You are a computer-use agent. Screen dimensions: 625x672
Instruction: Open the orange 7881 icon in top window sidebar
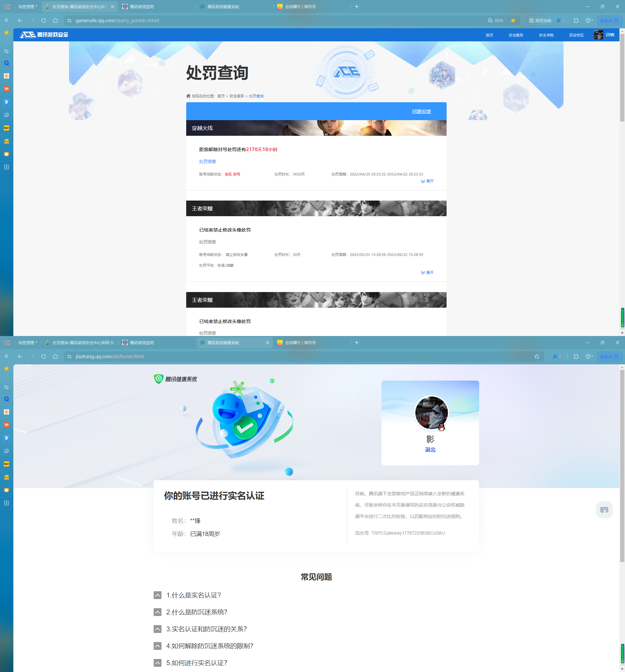pos(7,89)
